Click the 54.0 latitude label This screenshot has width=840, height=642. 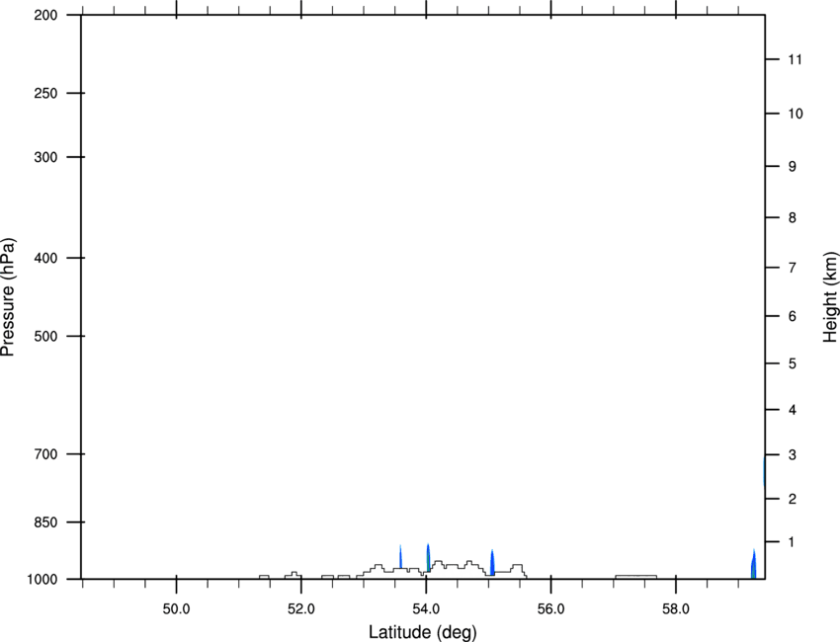point(427,608)
